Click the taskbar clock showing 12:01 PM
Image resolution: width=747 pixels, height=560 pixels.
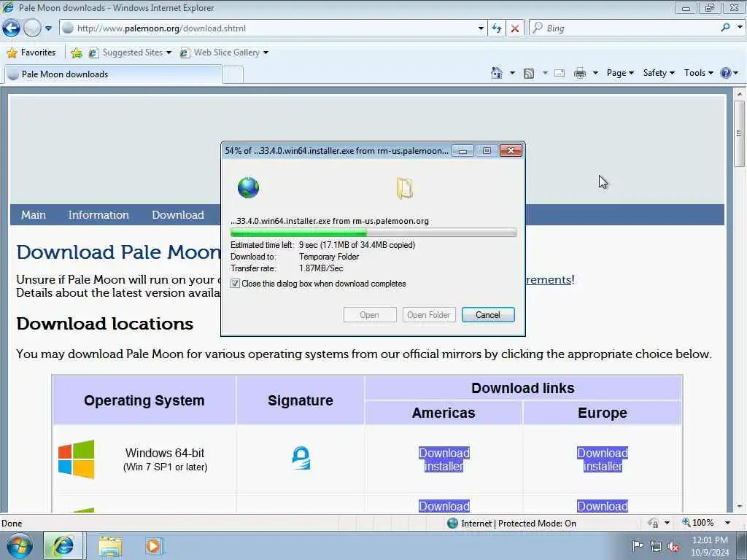click(710, 546)
